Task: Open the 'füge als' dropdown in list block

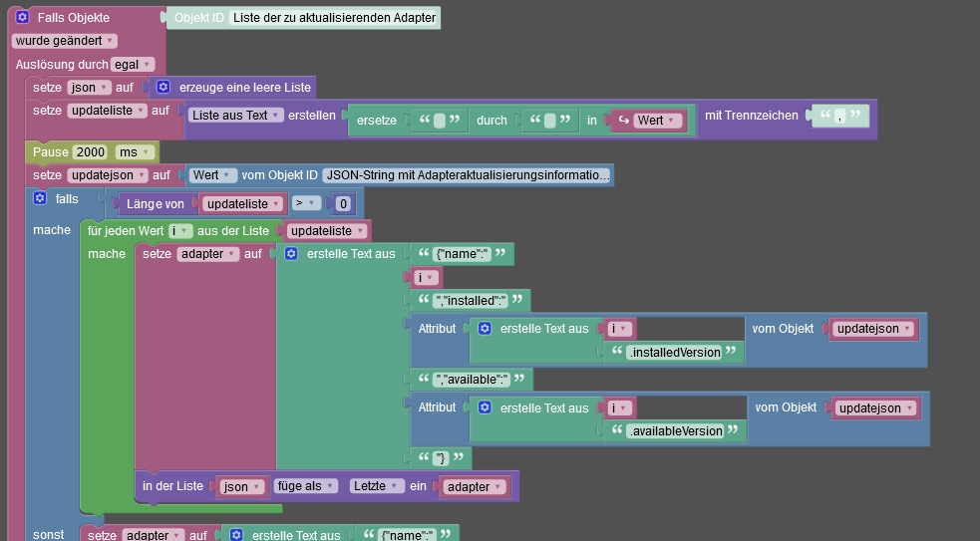Action: pos(306,486)
